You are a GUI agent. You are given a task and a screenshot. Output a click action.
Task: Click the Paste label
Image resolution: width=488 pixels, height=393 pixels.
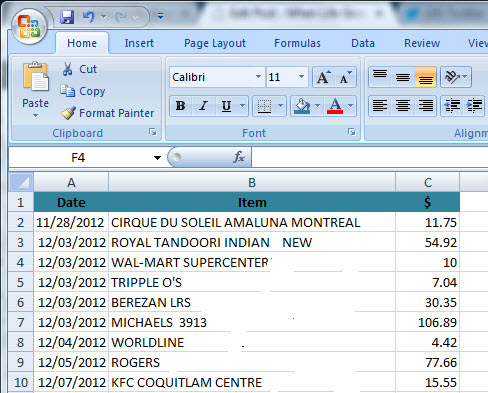(x=35, y=103)
